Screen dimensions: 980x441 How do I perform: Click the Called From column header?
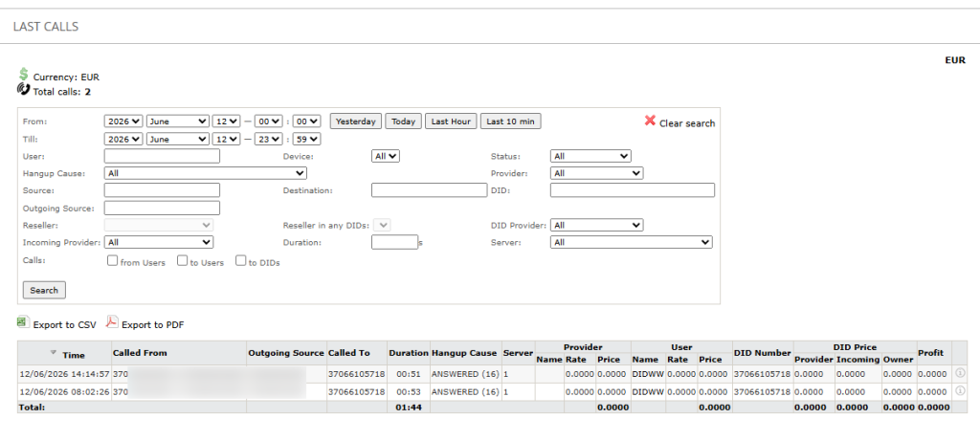click(140, 353)
